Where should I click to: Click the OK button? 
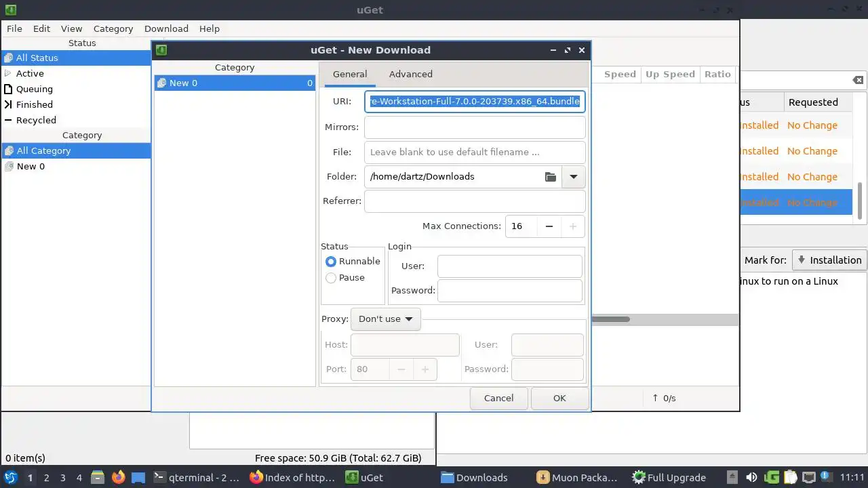pos(559,398)
